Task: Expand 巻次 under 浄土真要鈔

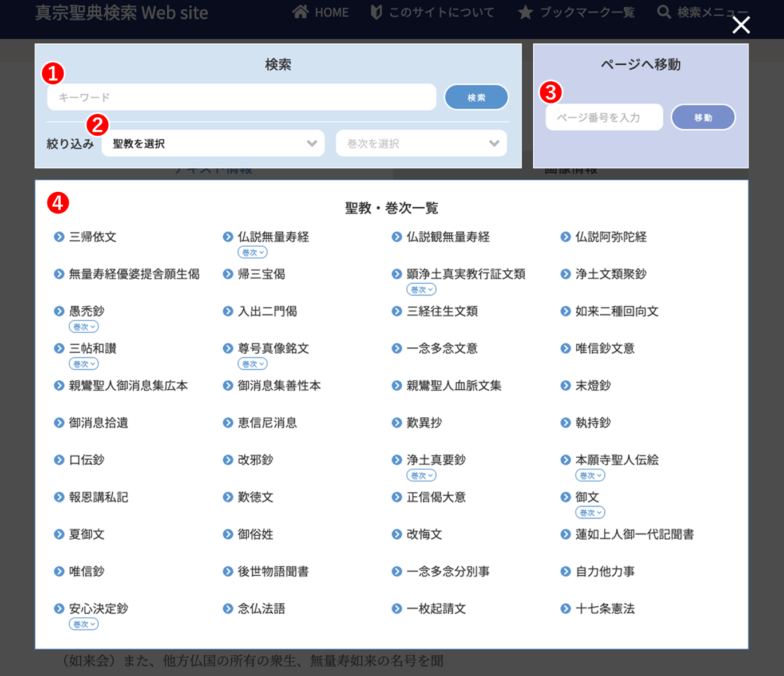Action: click(421, 476)
